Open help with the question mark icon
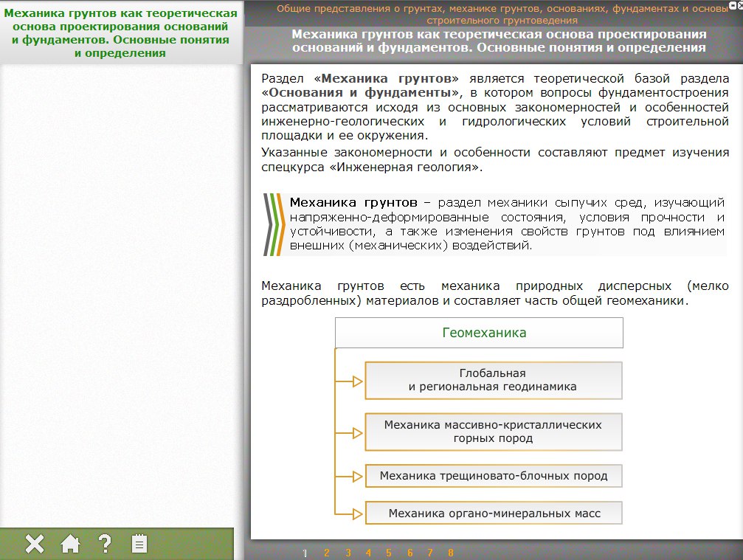743x560 pixels. [x=105, y=545]
